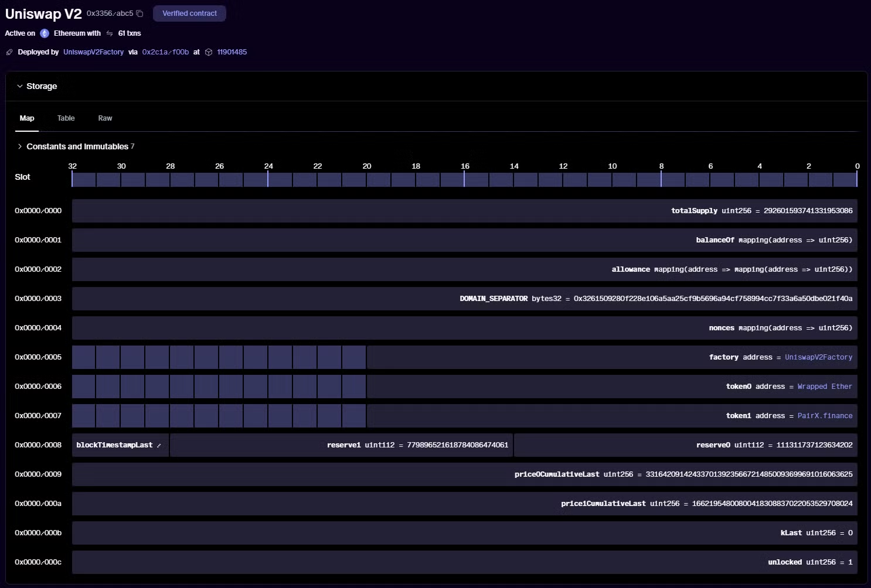
Task: Switch to the Table tab
Action: pyautogui.click(x=66, y=118)
